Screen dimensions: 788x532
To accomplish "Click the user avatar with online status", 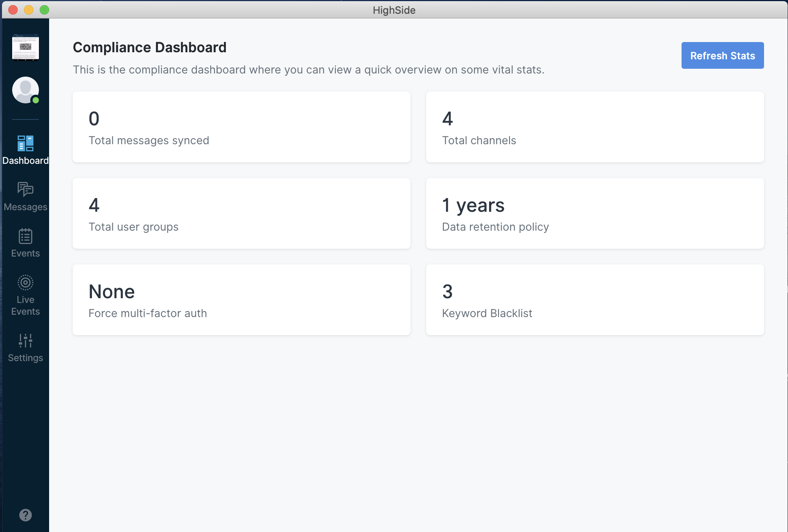I will pyautogui.click(x=26, y=90).
